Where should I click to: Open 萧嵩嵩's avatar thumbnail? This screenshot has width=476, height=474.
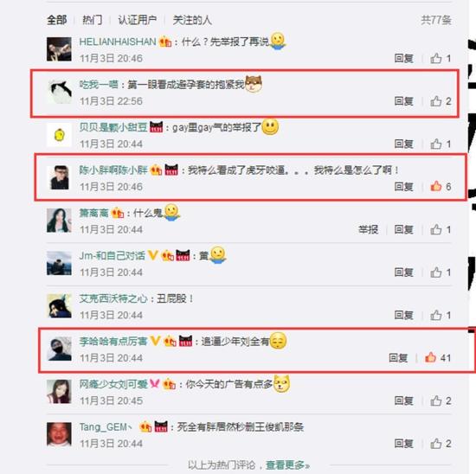[59, 221]
